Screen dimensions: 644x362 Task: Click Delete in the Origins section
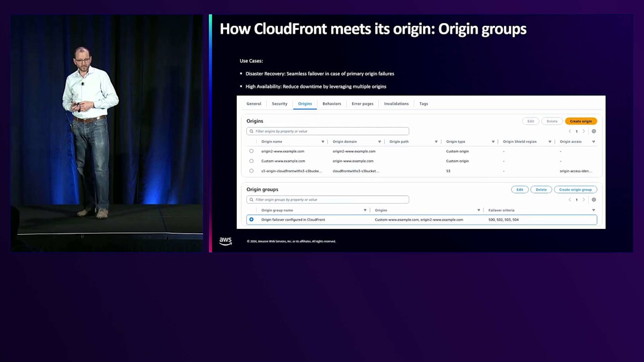[x=552, y=121]
